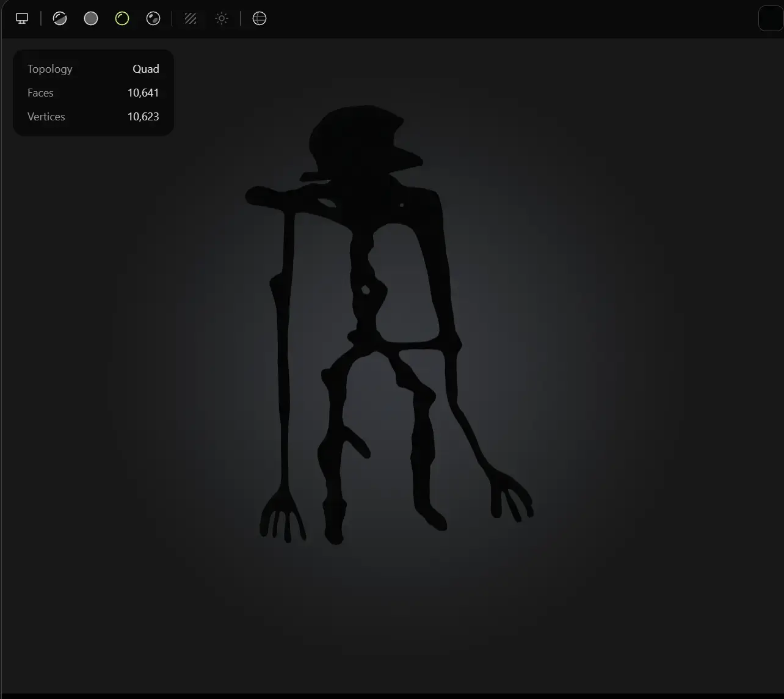The image size is (784, 699).
Task: Click the monitor display icon in toolbar
Action: coord(22,18)
